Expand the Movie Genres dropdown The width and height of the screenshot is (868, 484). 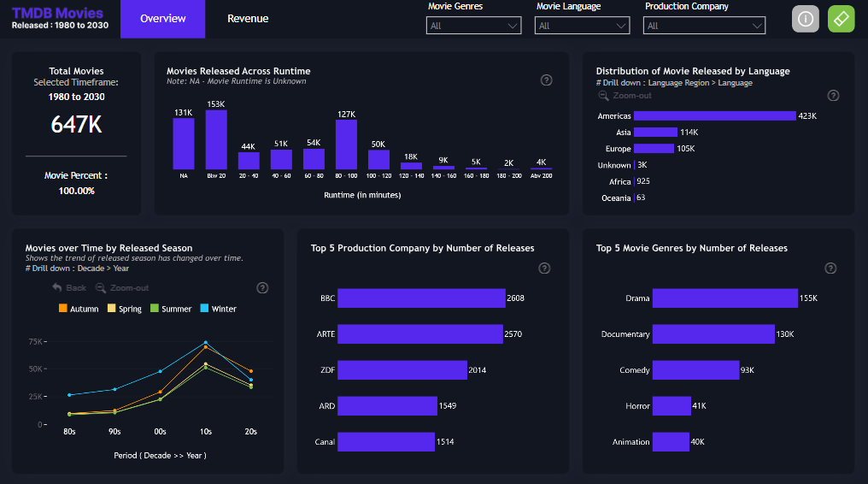pos(473,26)
